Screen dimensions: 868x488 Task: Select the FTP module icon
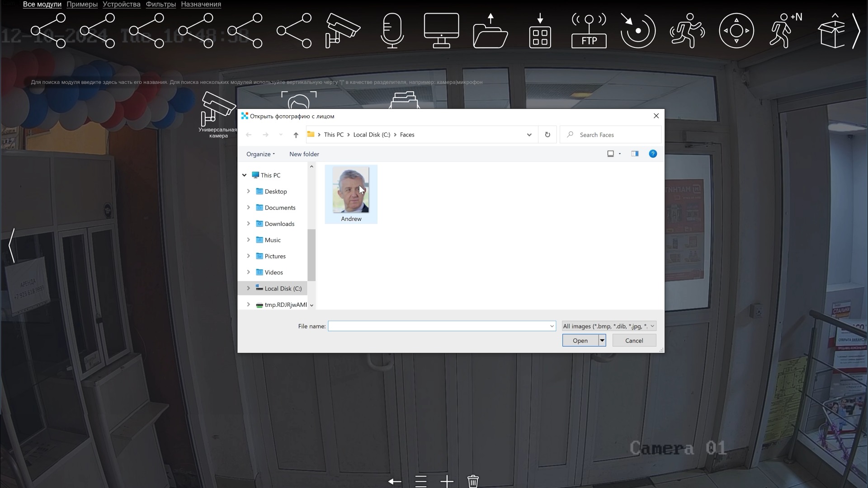click(x=589, y=31)
